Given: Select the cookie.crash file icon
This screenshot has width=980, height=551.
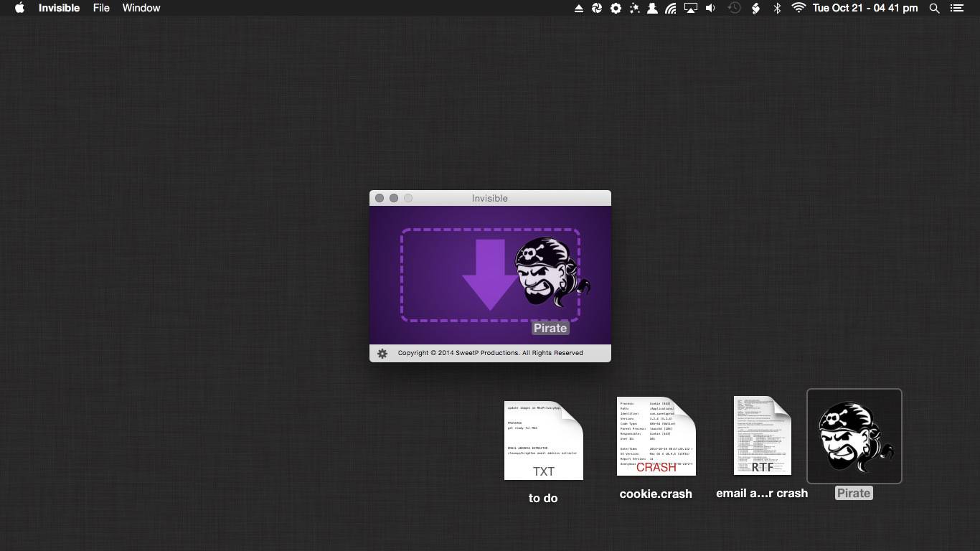Looking at the screenshot, I should 656,436.
